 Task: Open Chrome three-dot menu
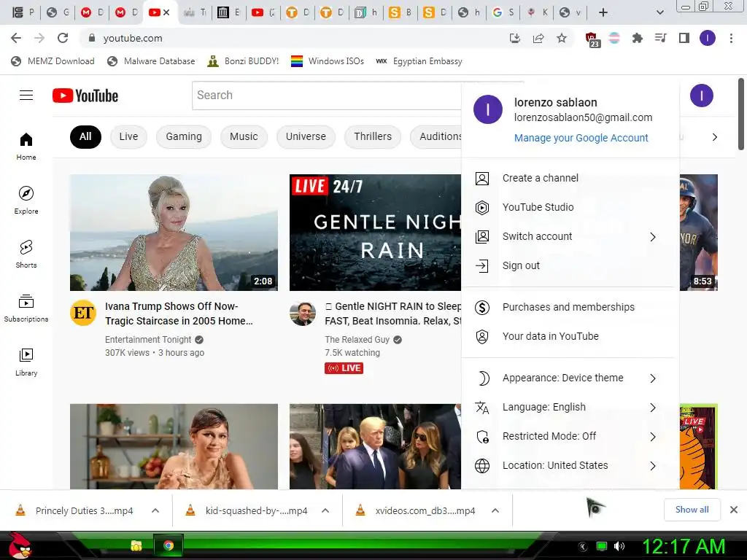coord(731,38)
